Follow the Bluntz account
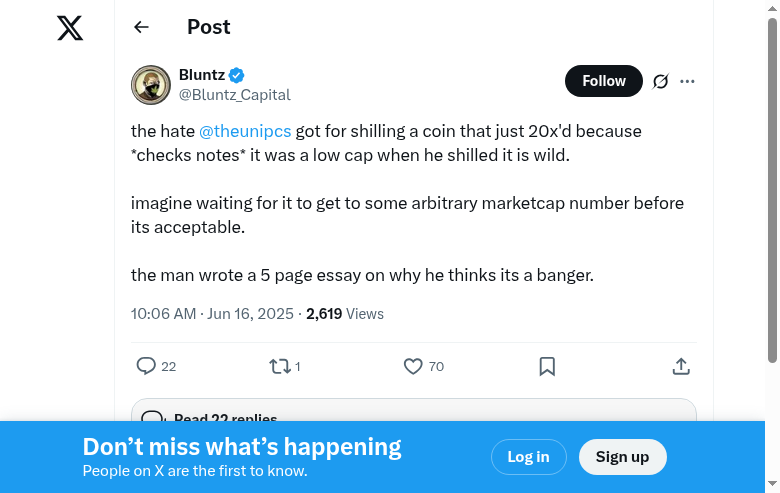 [x=604, y=81]
